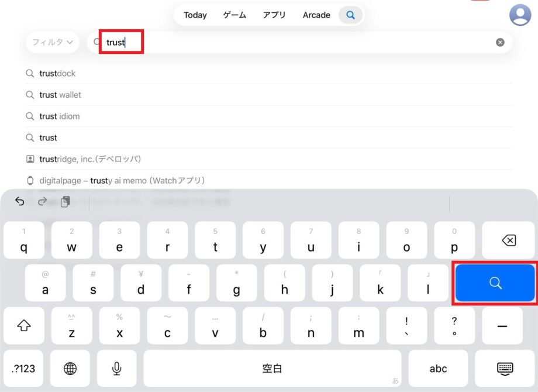Tap the clipboard paste icon
The image size is (538, 392).
pyautogui.click(x=65, y=202)
